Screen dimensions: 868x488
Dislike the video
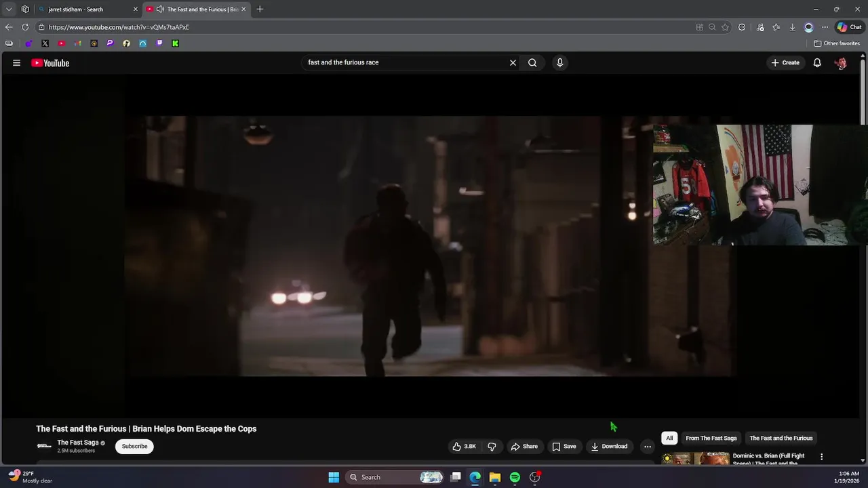point(492,446)
